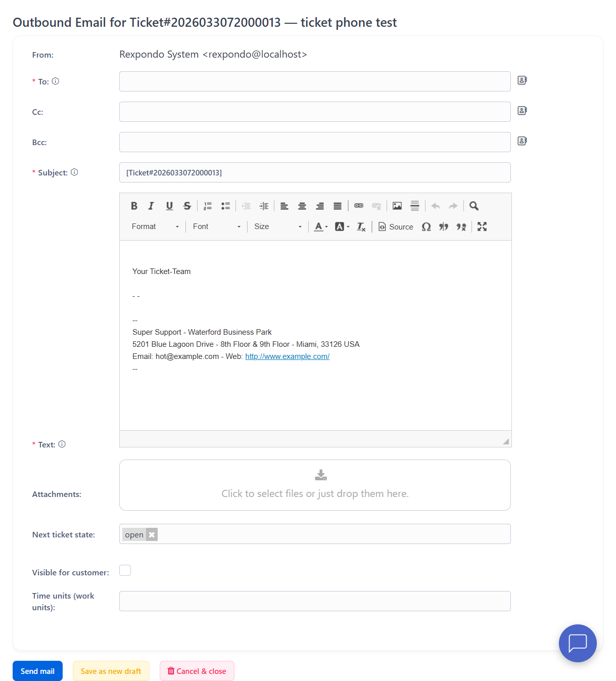Center align text
Viewport: 616px width, 681px height.
coord(302,206)
